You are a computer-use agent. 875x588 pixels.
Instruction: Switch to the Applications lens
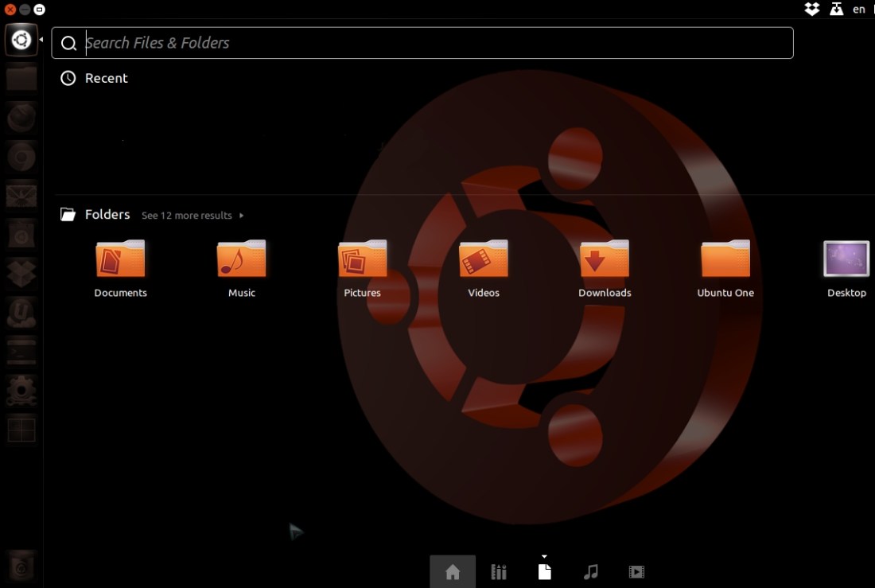tap(499, 571)
